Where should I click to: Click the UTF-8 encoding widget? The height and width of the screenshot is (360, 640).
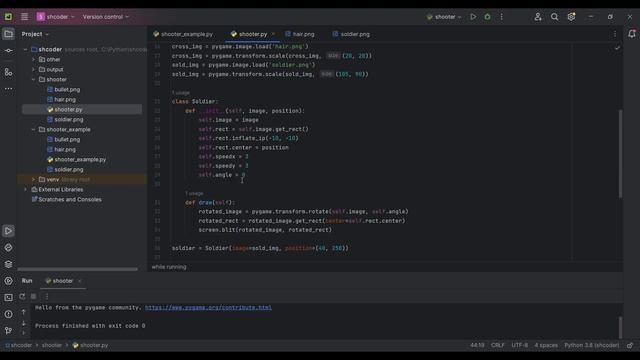520,345
